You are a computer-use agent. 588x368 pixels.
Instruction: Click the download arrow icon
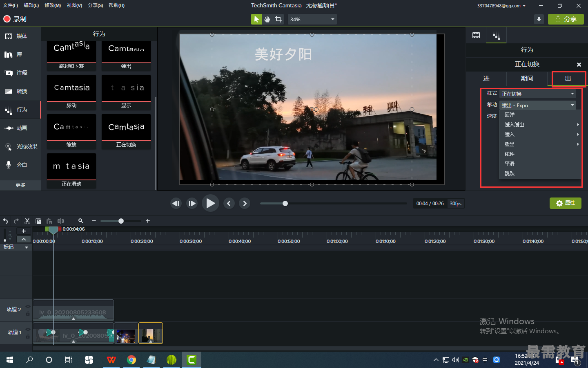(539, 19)
